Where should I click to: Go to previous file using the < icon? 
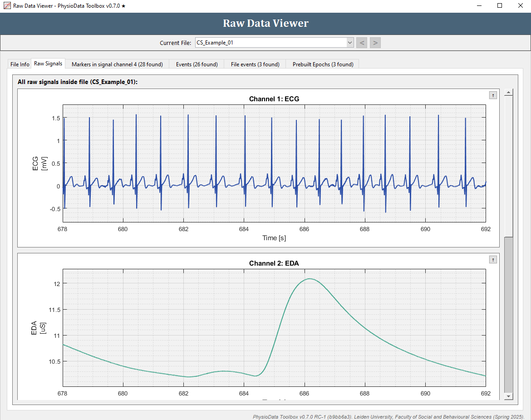[362, 42]
